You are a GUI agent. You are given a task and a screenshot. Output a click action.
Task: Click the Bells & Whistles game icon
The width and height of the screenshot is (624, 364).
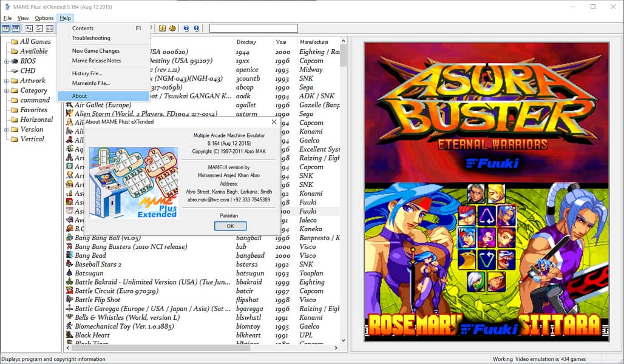[x=70, y=317]
